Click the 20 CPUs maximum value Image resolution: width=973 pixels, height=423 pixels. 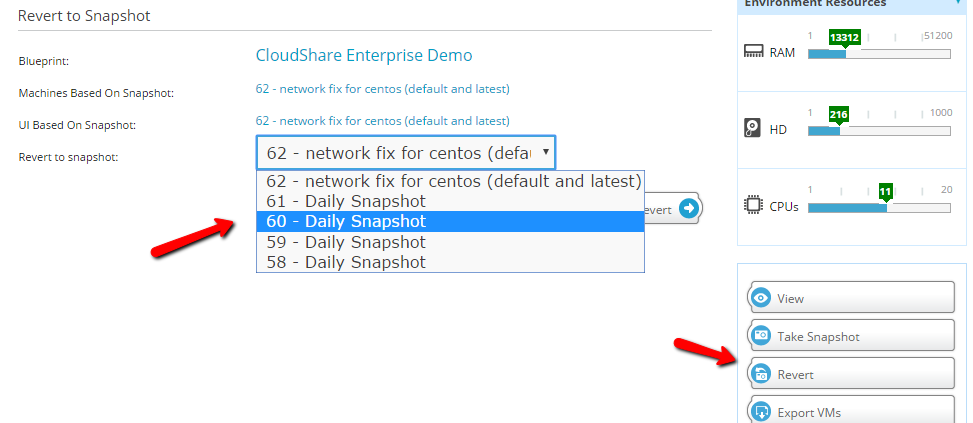pos(946,190)
